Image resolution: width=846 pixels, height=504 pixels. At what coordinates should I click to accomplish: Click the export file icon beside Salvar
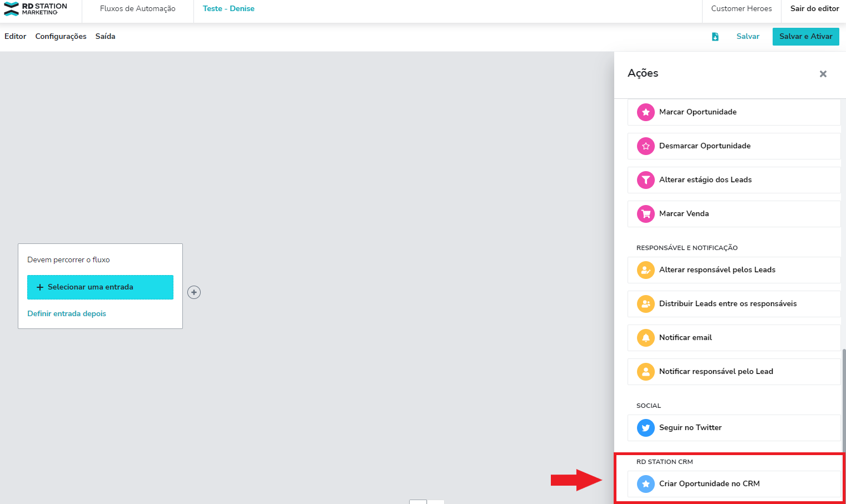[x=715, y=37]
